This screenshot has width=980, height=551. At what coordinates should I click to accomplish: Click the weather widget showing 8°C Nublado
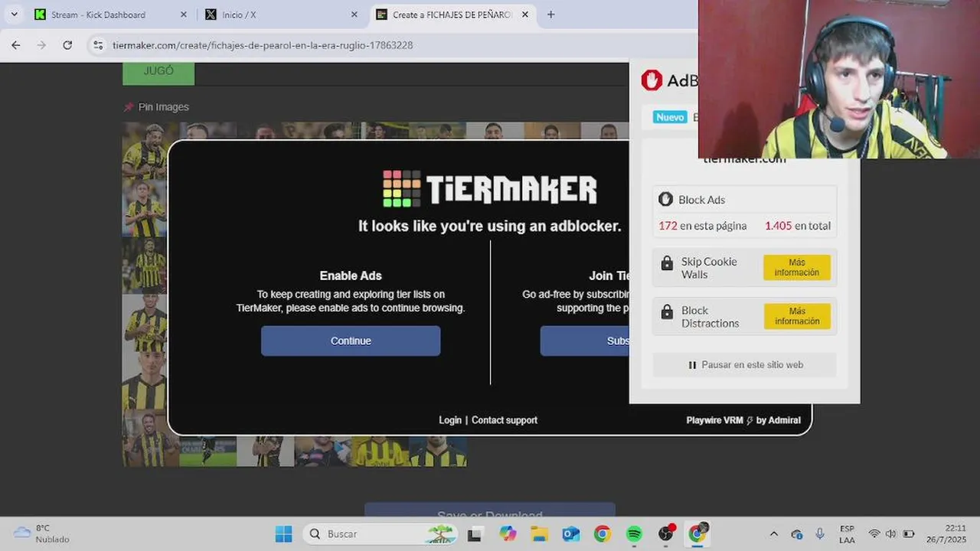tap(43, 533)
